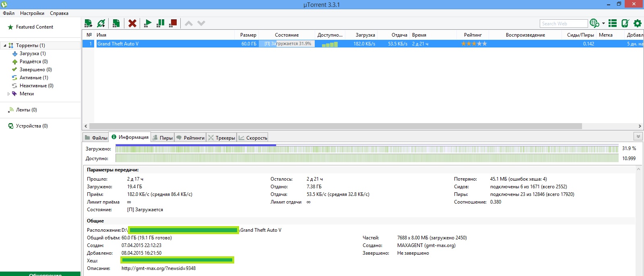Click the http://gmt-max.org/?newsid=9348 description
This screenshot has height=276, width=644.
(159, 268)
